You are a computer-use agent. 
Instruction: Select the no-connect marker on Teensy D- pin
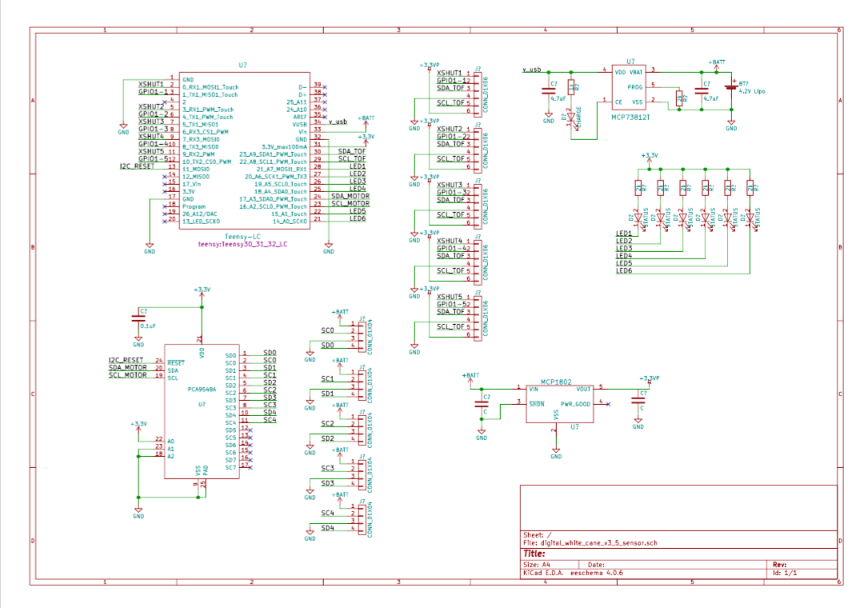click(324, 86)
